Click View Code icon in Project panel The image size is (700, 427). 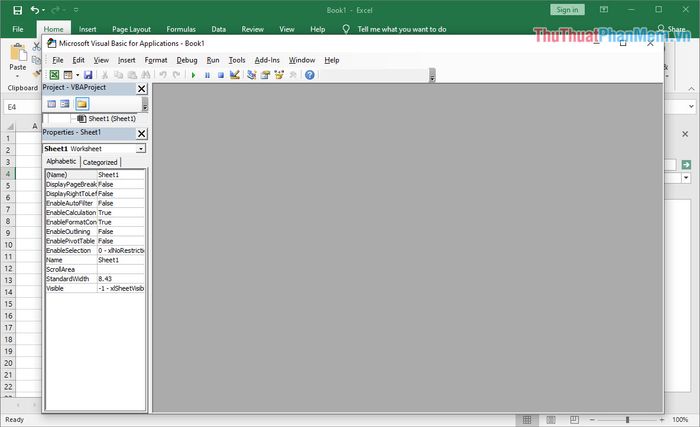coord(52,104)
